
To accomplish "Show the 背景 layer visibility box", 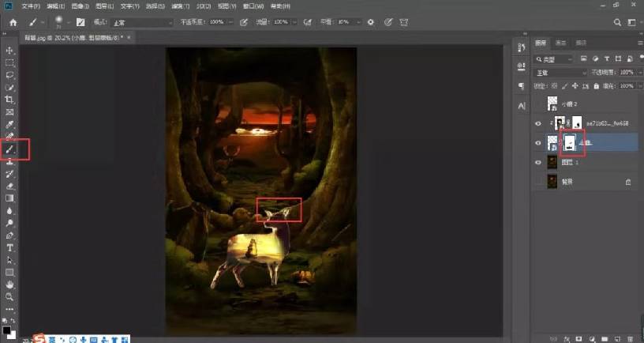I will click(x=538, y=181).
